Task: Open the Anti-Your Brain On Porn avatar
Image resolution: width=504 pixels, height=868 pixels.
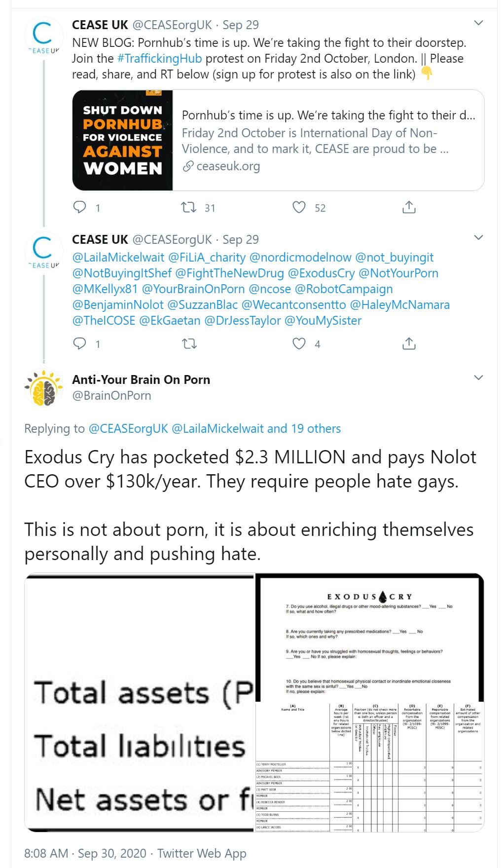Action: [x=44, y=388]
